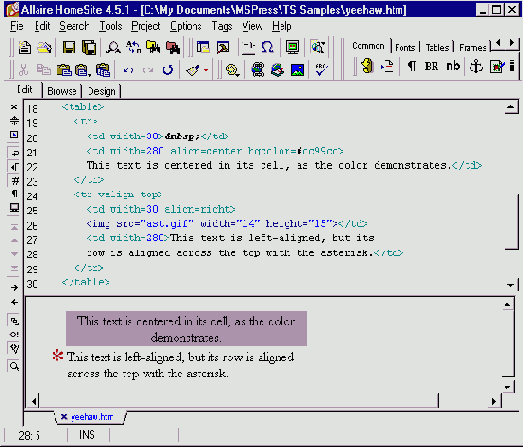Insert a line break with the BR button
The width and height of the screenshot is (523, 447).
(431, 66)
